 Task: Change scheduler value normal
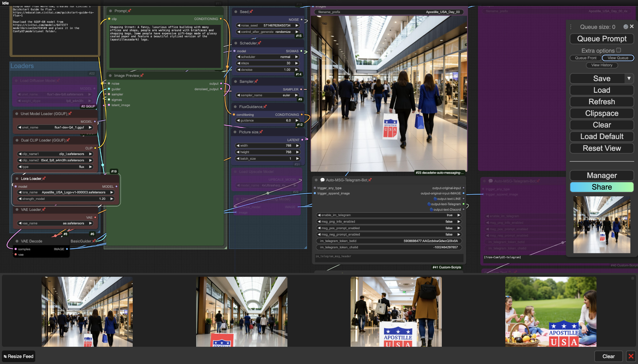click(x=268, y=57)
